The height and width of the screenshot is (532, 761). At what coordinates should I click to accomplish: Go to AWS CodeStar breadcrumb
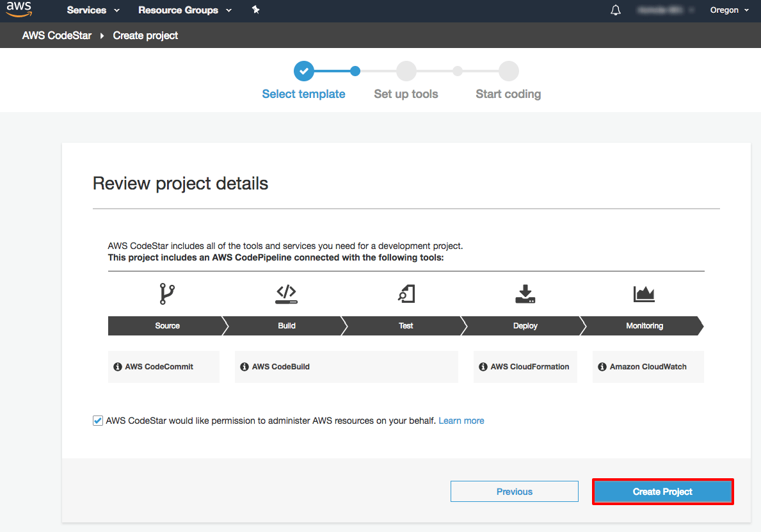tap(57, 35)
